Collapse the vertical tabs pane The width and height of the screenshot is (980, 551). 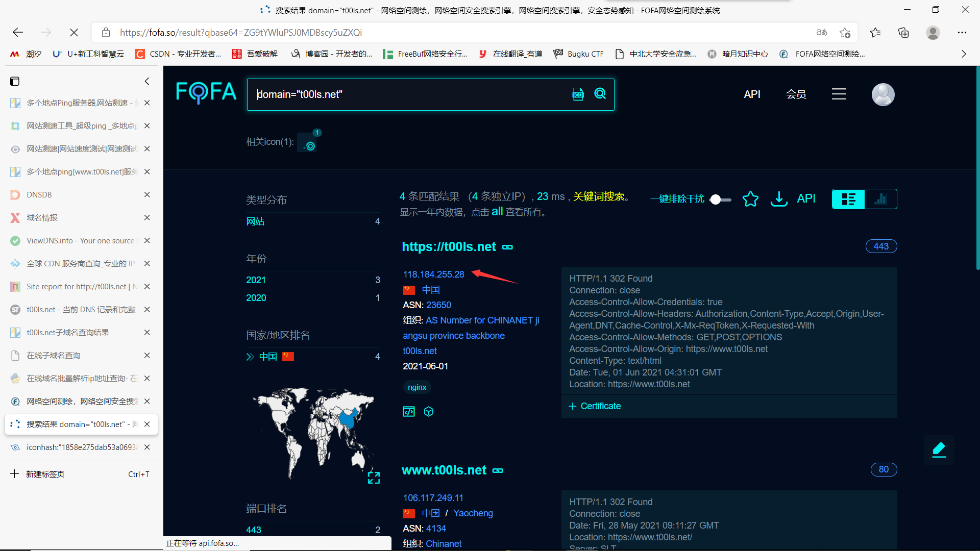[147, 81]
